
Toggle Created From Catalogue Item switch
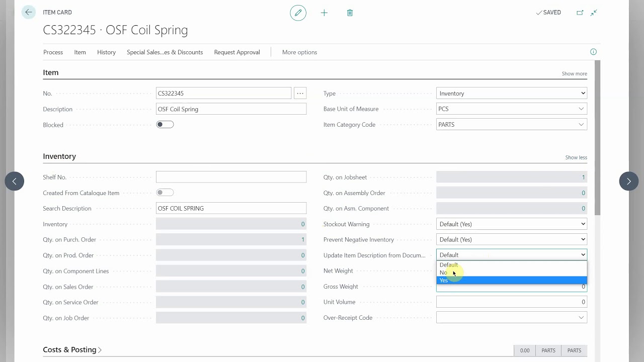(x=165, y=193)
